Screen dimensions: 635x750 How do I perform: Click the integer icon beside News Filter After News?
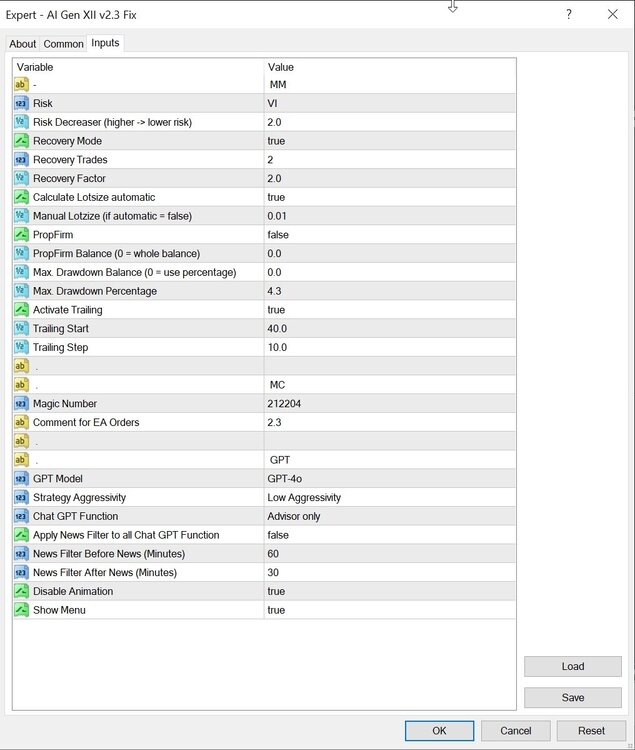click(x=21, y=573)
